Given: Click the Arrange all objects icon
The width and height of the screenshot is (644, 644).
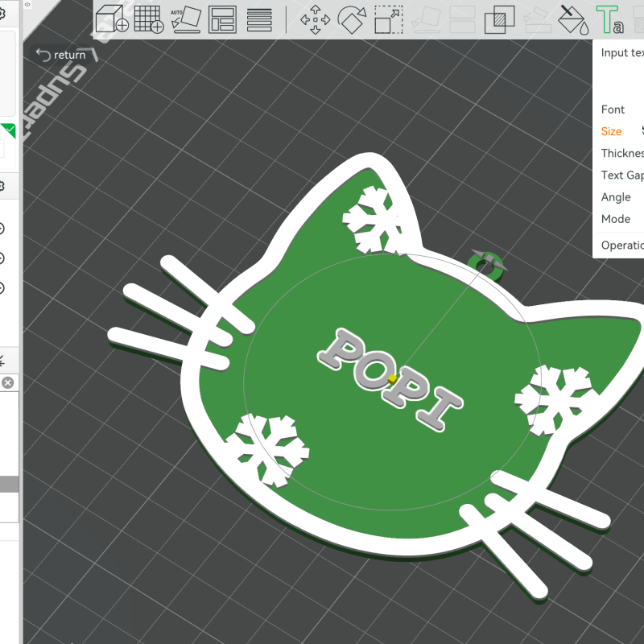Looking at the screenshot, I should pyautogui.click(x=222, y=19).
